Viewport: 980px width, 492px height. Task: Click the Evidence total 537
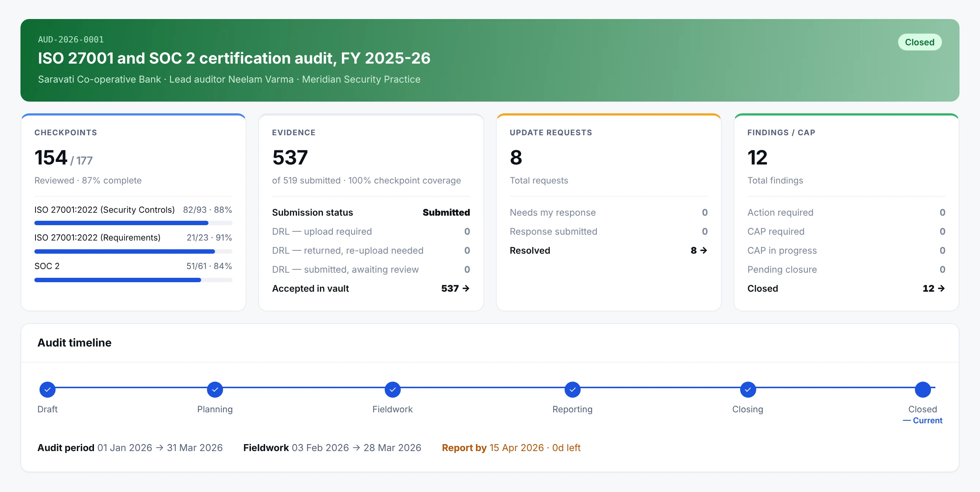click(x=290, y=158)
